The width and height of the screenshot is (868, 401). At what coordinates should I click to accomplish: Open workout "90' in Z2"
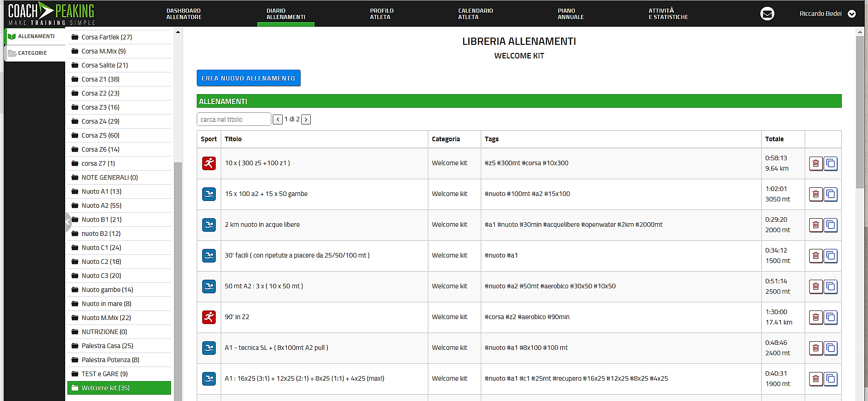[x=237, y=317]
